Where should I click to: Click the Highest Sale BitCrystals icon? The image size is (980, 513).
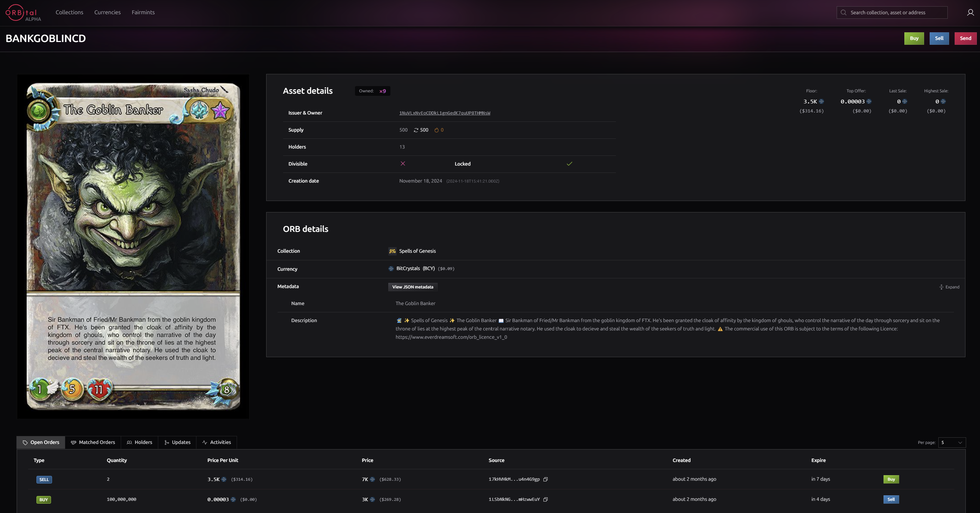pyautogui.click(x=943, y=102)
